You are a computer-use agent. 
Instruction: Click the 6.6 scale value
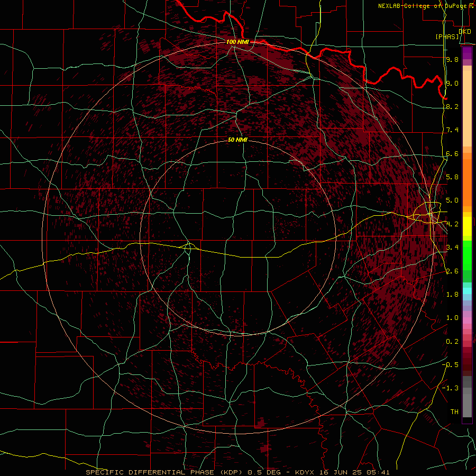(452, 153)
